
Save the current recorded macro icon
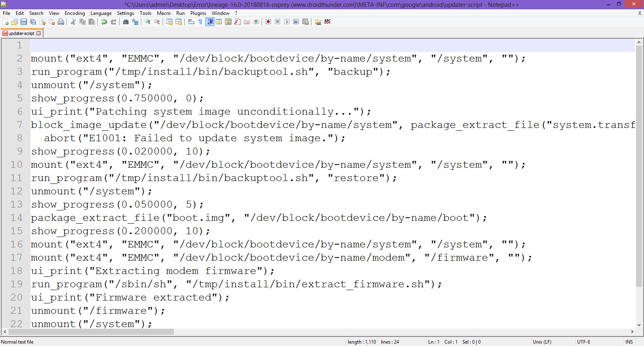[x=305, y=22]
